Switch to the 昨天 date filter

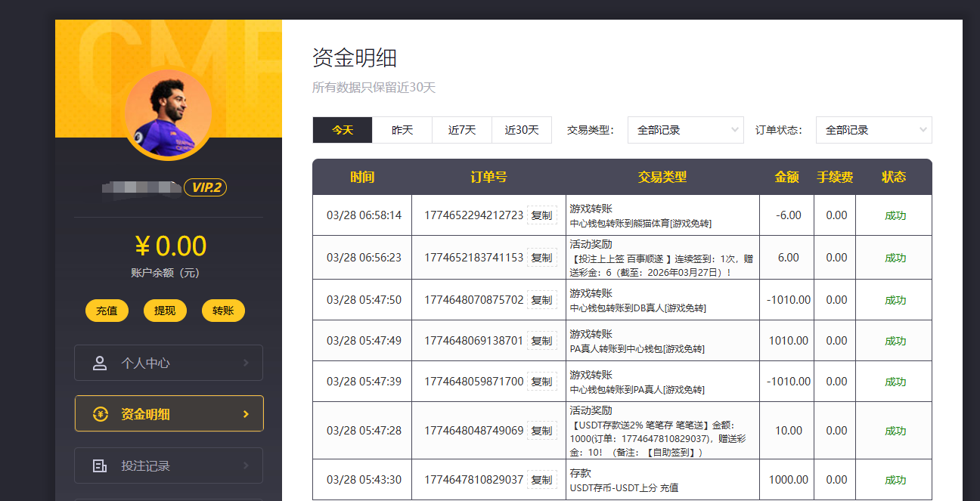point(402,130)
